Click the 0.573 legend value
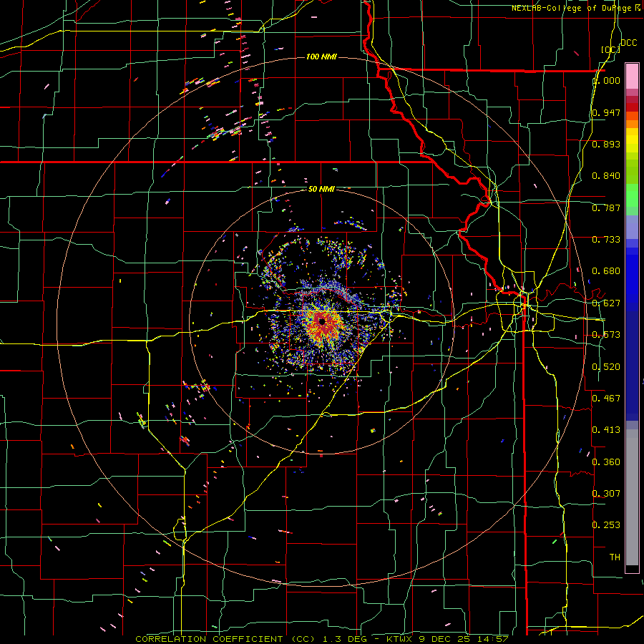The image size is (644, 644). [x=607, y=335]
